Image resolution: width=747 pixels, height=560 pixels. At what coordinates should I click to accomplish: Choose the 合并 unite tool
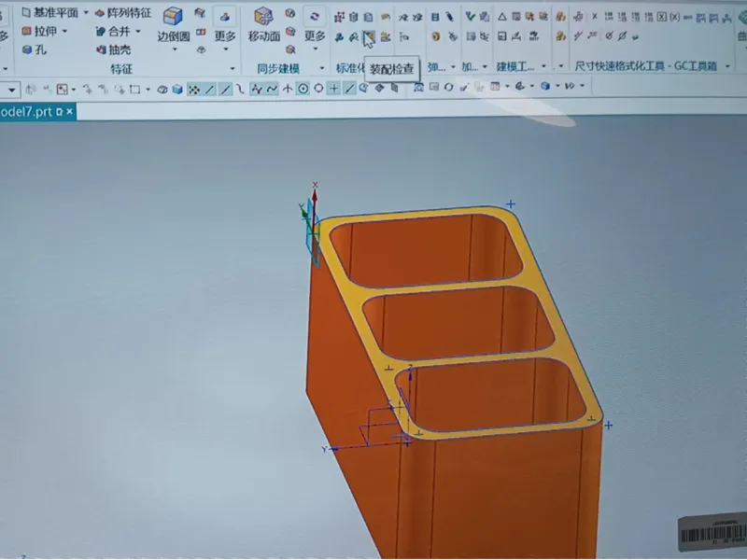point(113,32)
